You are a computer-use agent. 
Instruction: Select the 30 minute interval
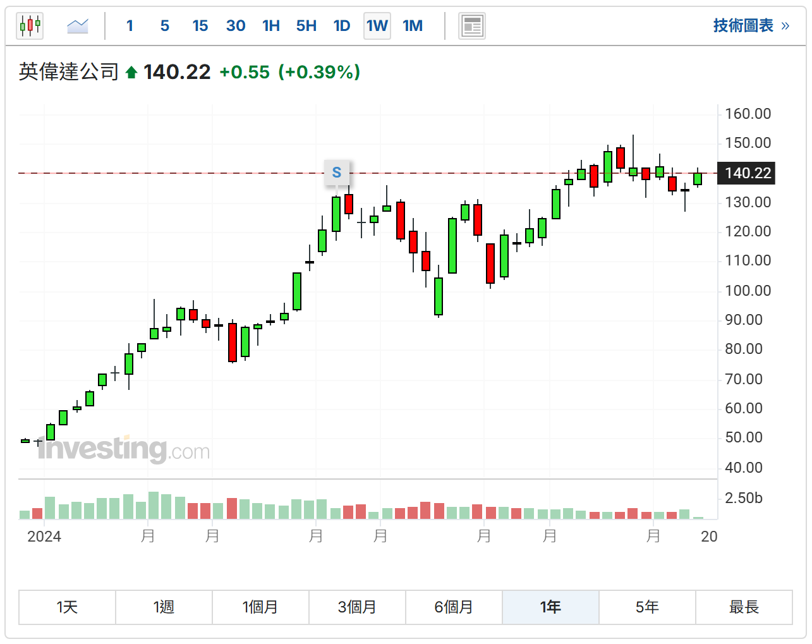236,26
